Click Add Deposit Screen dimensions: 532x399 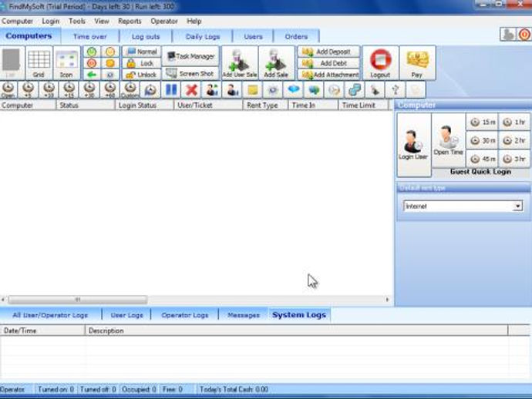328,52
